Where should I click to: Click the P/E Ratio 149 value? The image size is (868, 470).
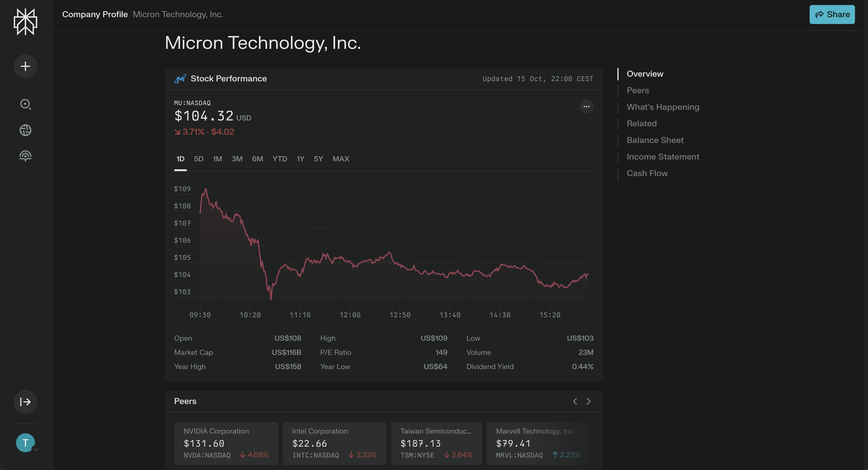441,352
